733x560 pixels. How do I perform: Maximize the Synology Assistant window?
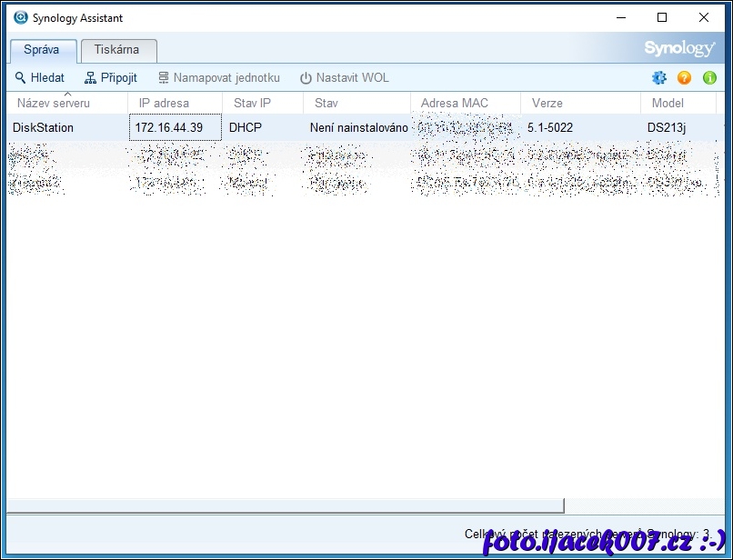point(662,17)
